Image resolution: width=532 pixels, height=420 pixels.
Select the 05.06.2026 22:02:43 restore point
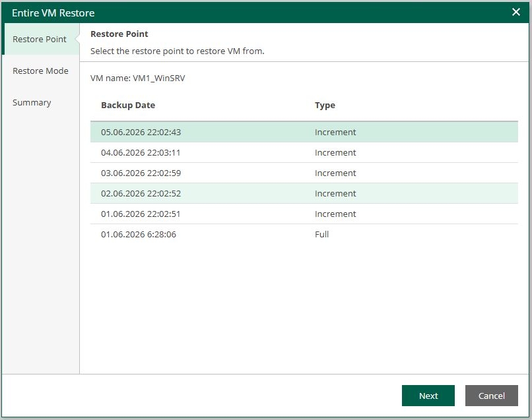point(304,132)
